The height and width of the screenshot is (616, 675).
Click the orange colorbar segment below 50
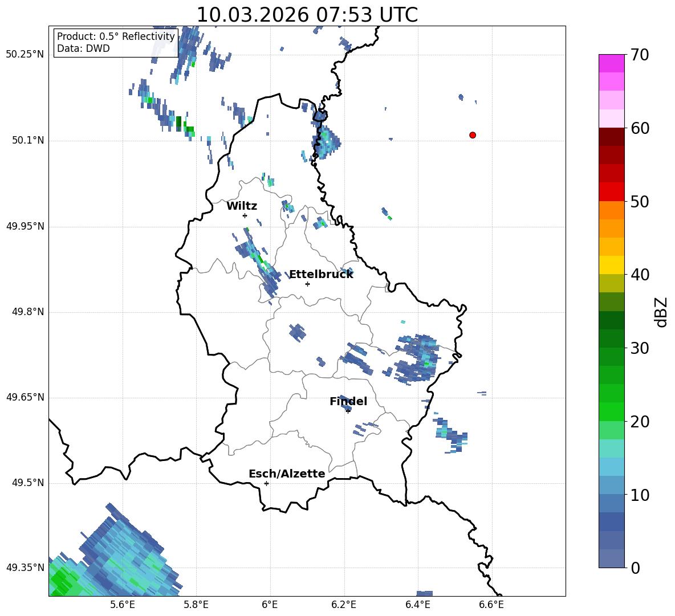[611, 210]
